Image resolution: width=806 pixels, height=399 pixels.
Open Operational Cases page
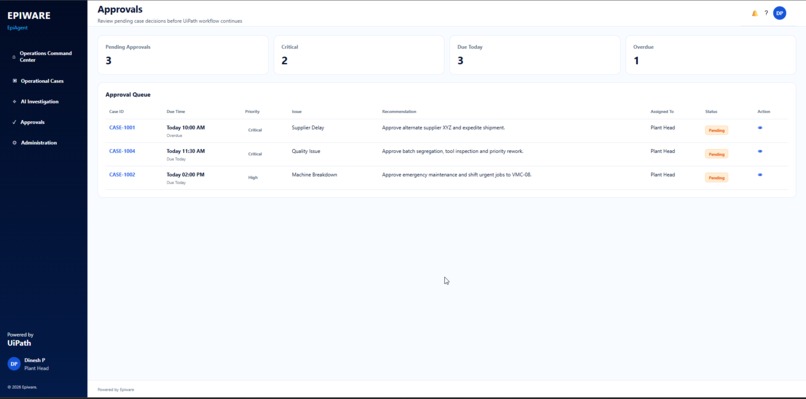[x=42, y=81]
